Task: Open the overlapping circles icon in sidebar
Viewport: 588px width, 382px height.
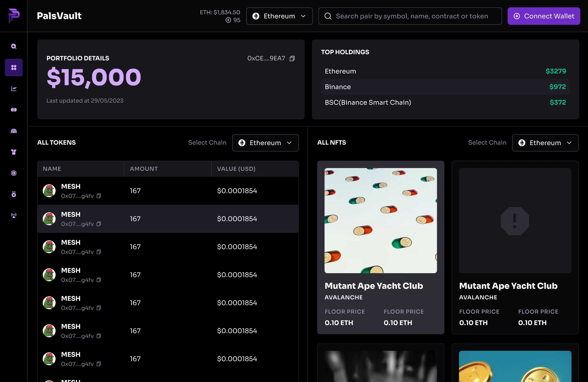Action: pos(14,110)
